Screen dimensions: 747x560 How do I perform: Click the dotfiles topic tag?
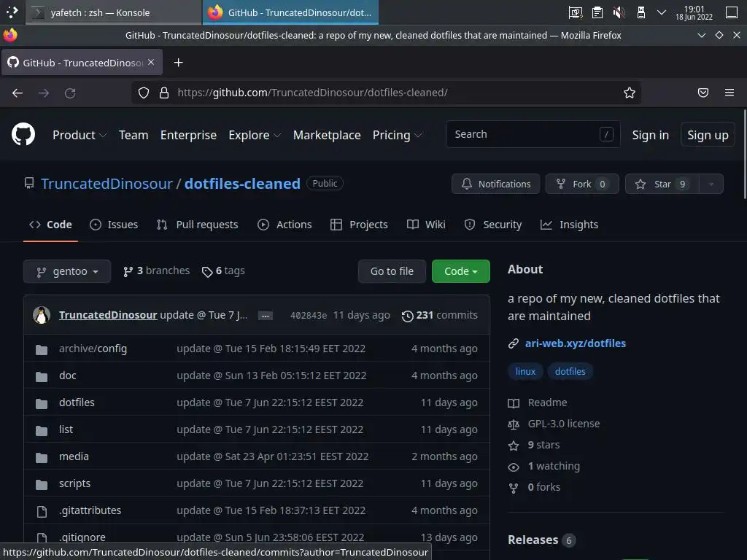[570, 371]
